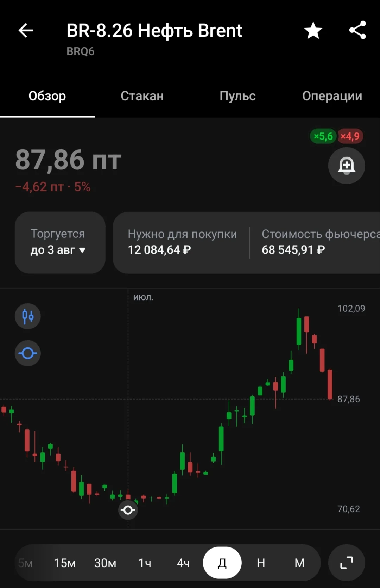
Task: Select the 30м timeframe
Action: (105, 563)
